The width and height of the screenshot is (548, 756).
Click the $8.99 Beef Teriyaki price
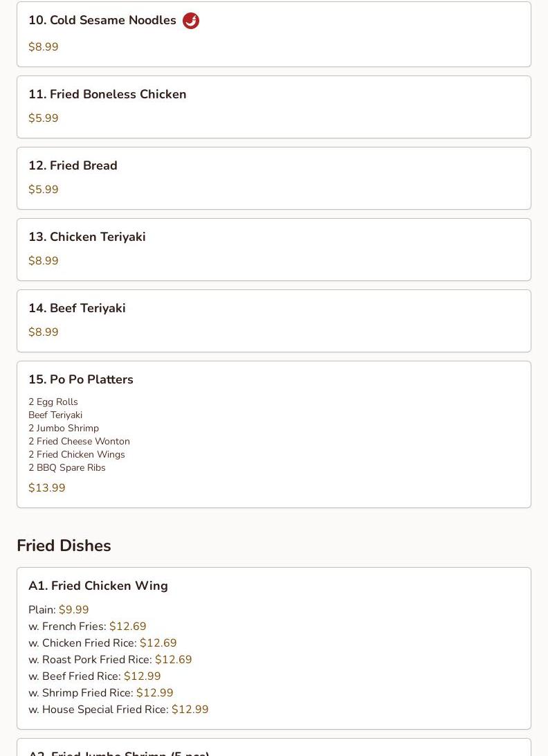click(44, 332)
